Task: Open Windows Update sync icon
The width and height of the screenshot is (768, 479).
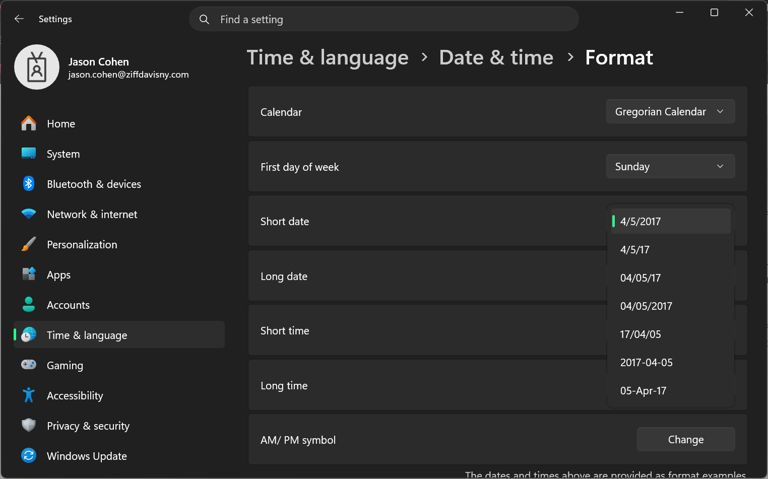Action: click(x=28, y=455)
